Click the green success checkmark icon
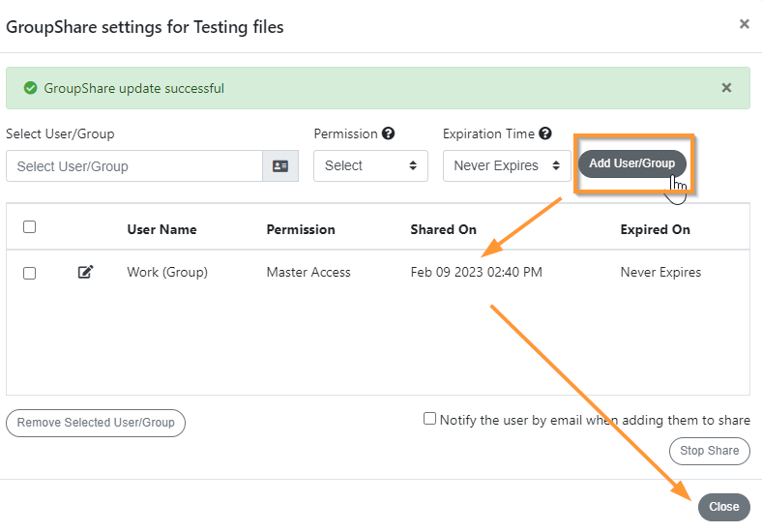This screenshot has height=532, width=762. [x=31, y=88]
